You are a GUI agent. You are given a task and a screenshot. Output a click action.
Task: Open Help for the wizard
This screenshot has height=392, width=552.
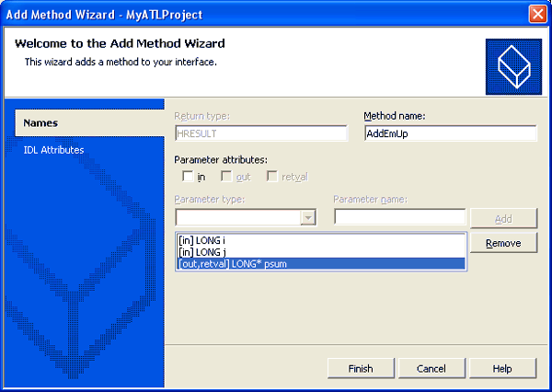[502, 368]
